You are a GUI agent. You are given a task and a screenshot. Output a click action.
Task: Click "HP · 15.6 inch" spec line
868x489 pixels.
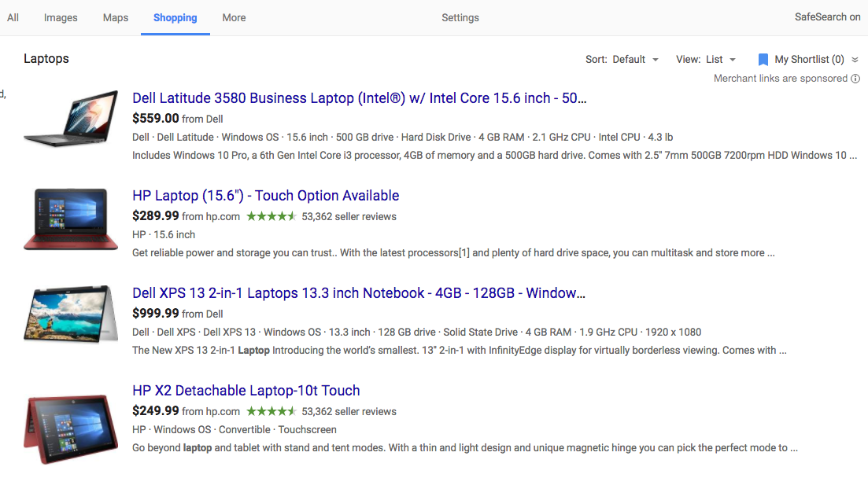[164, 234]
